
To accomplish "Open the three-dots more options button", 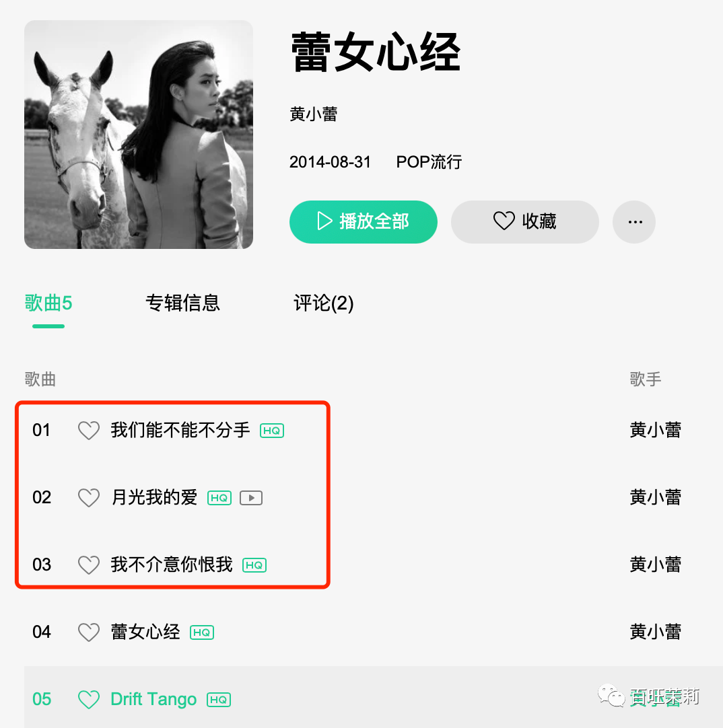I will (x=634, y=222).
